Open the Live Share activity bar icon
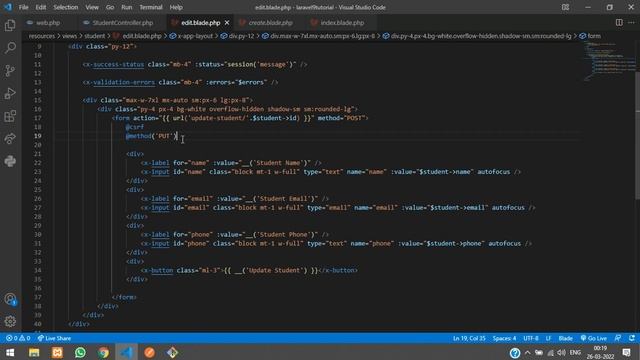 [10, 139]
